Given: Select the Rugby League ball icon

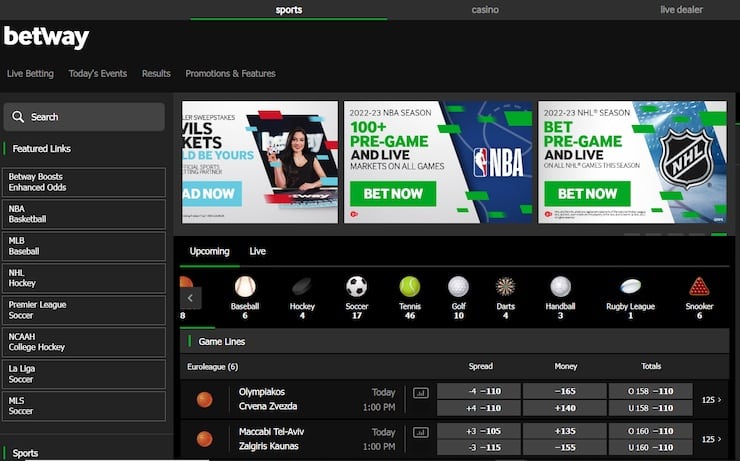Looking at the screenshot, I should (x=630, y=286).
